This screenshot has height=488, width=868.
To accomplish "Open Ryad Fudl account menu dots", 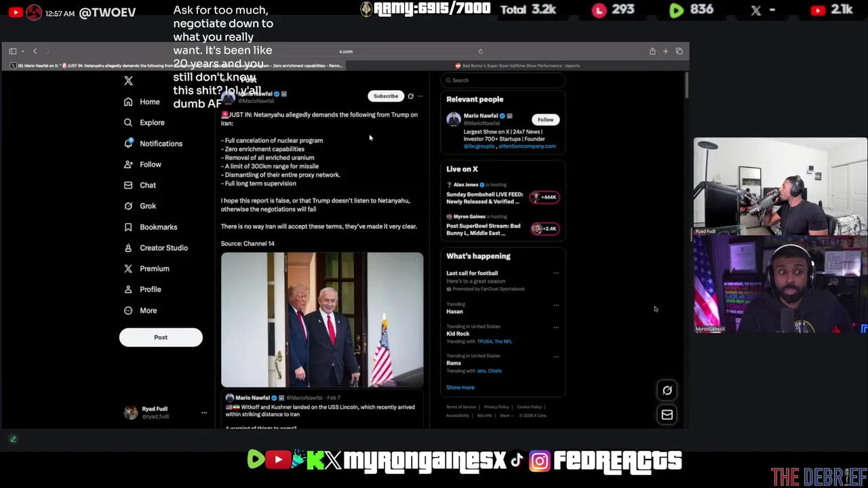I will [x=203, y=413].
